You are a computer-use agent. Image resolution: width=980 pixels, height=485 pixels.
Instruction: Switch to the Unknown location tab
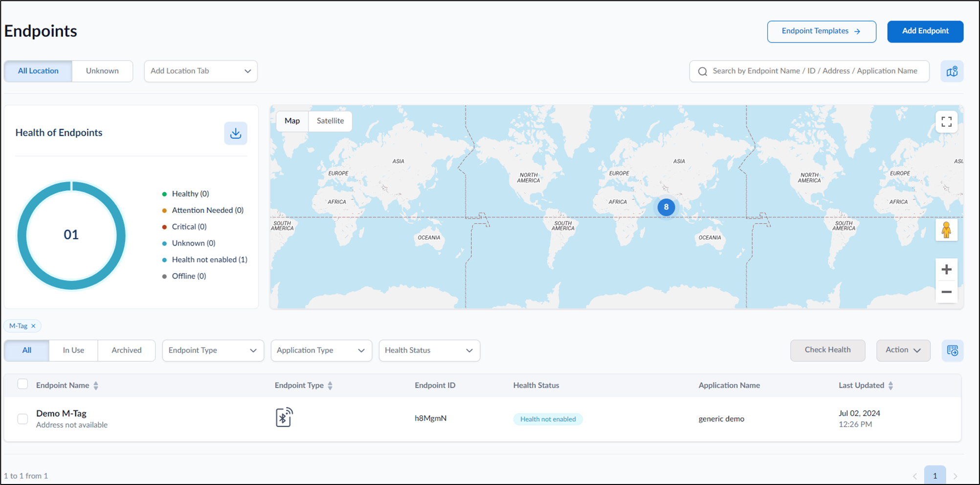coord(102,71)
